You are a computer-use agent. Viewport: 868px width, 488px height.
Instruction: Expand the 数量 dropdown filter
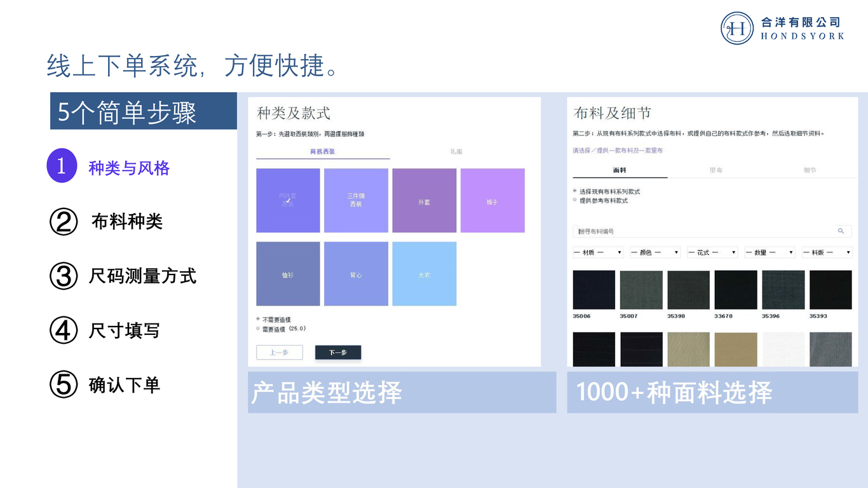(x=770, y=252)
